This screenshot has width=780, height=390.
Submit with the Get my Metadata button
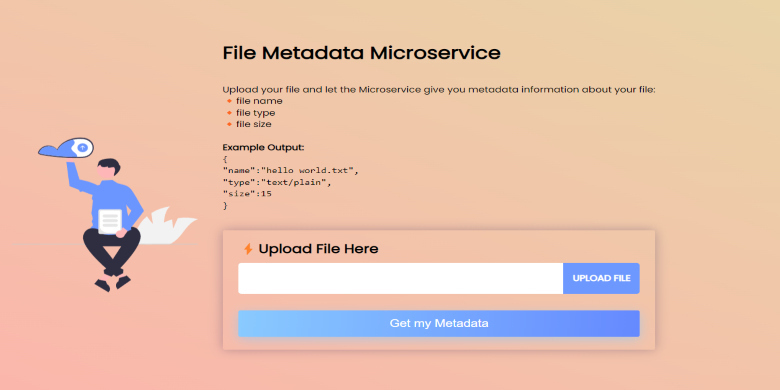[x=439, y=323]
